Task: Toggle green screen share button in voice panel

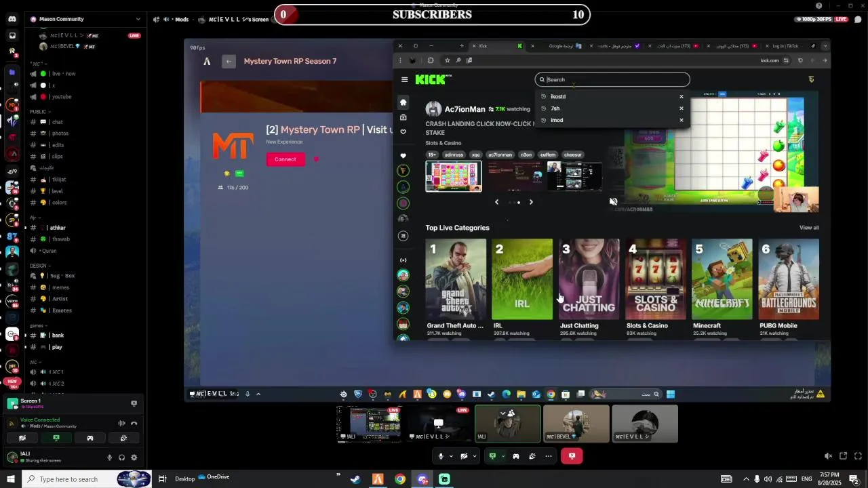Action: point(56,438)
